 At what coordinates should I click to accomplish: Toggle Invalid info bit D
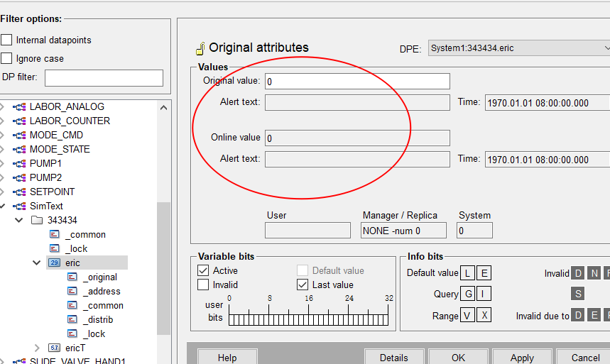(x=578, y=273)
